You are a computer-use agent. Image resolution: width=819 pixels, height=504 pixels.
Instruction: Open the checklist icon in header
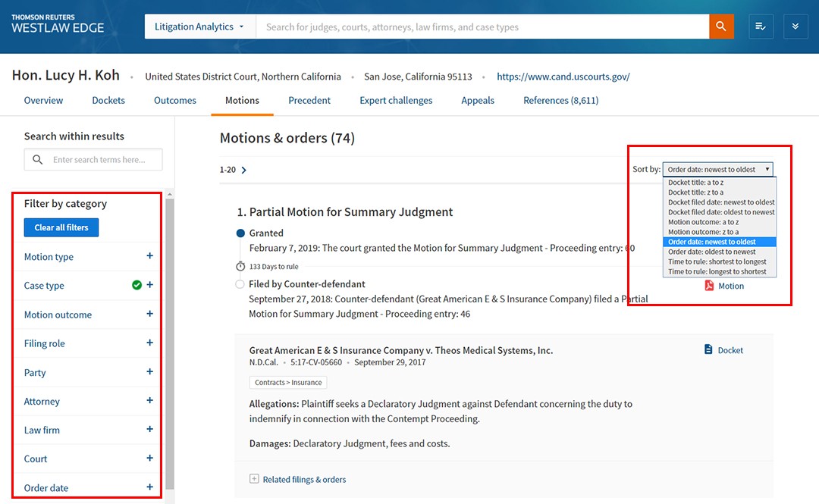pos(761,27)
